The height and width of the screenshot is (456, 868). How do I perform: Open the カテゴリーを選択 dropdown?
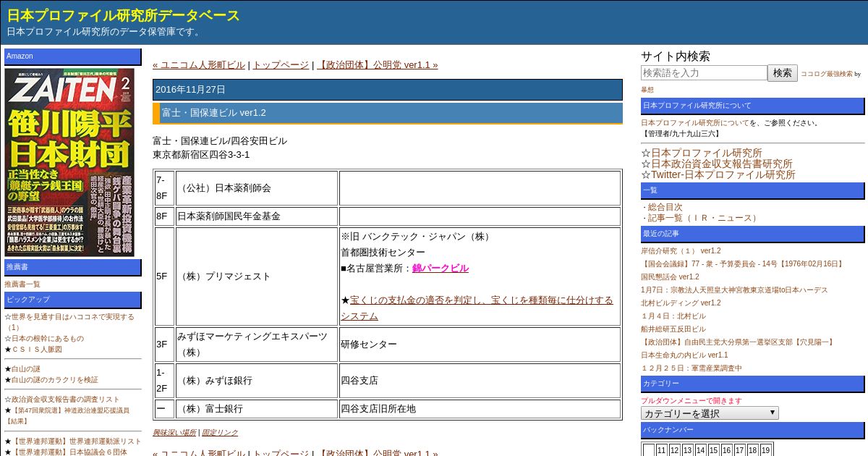pyautogui.click(x=710, y=413)
